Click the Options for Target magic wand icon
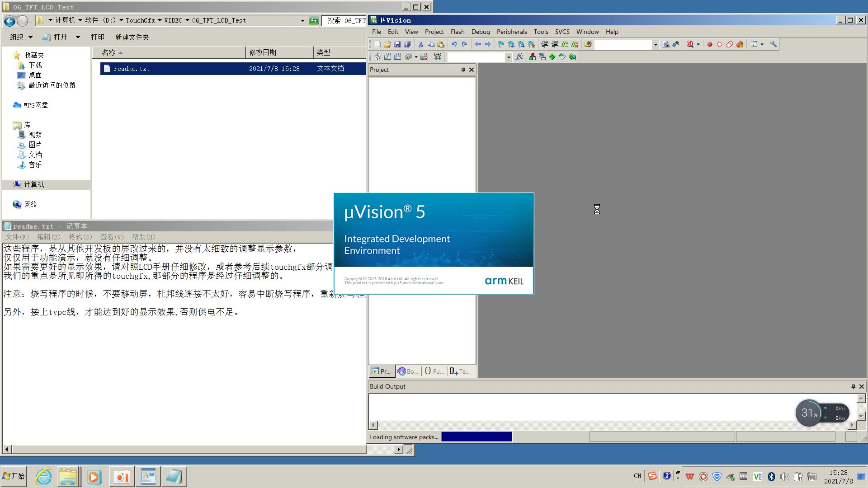The image size is (868, 488). (x=519, y=57)
